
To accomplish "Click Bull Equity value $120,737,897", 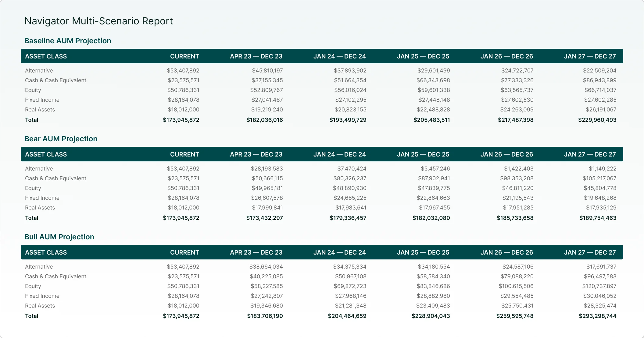I will coord(599,286).
